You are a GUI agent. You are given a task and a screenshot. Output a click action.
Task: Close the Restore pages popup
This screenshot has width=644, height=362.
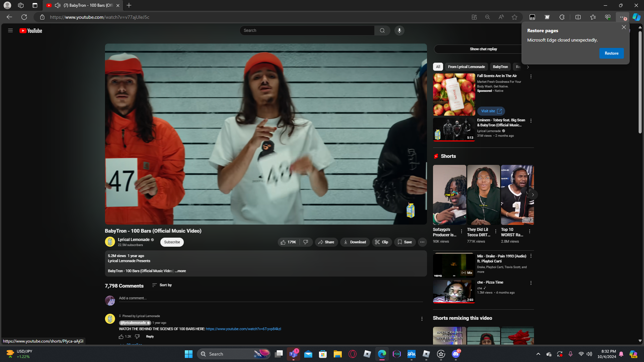tap(624, 27)
